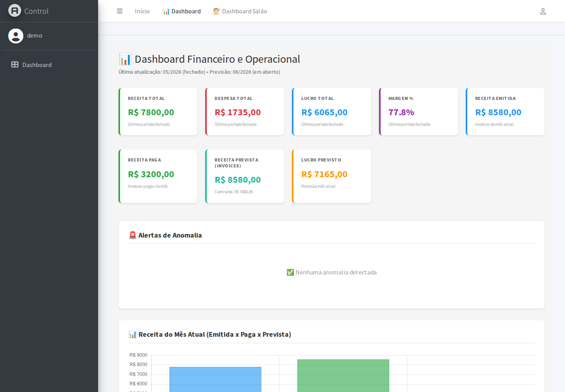Click the Última atualização status line
The width and height of the screenshot is (565, 392).
pos(199,72)
